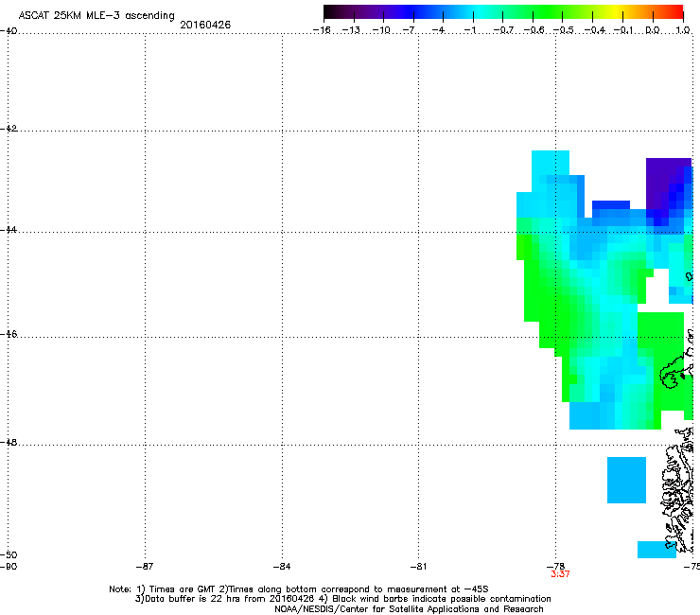Click the latitude axis label -46
Image resolution: width=700 pixels, height=615 pixels.
click(9, 334)
